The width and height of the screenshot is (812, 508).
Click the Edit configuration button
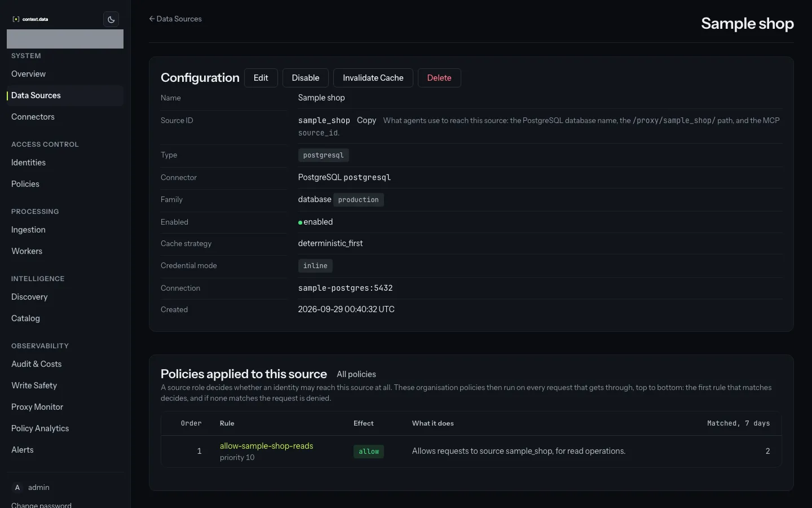click(261, 78)
